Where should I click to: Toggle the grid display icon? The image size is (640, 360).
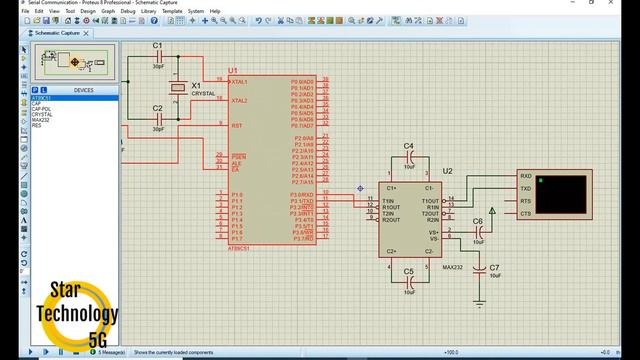pyautogui.click(x=180, y=20)
